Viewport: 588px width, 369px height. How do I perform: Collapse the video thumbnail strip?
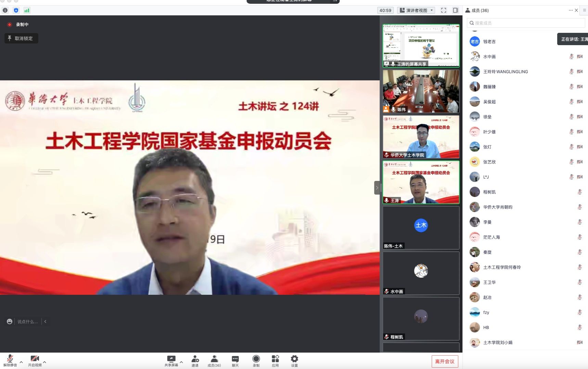(377, 187)
